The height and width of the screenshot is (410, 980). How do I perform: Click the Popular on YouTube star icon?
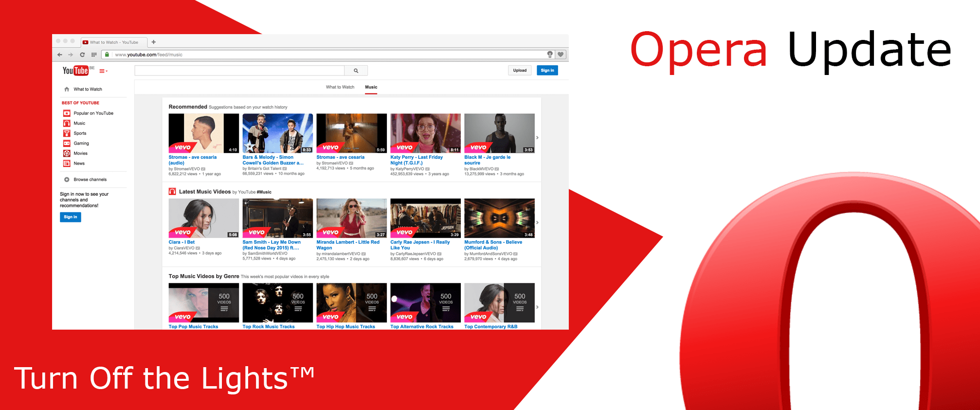tap(67, 113)
